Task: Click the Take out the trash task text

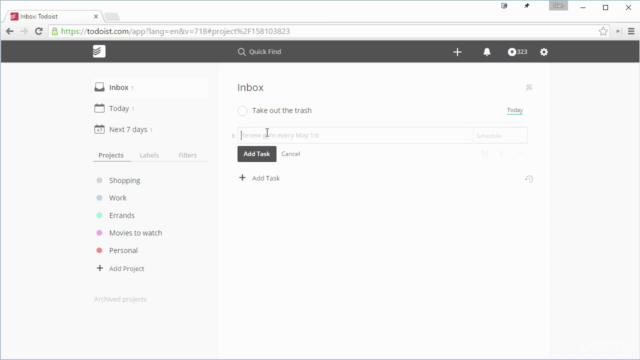Action: (282, 111)
